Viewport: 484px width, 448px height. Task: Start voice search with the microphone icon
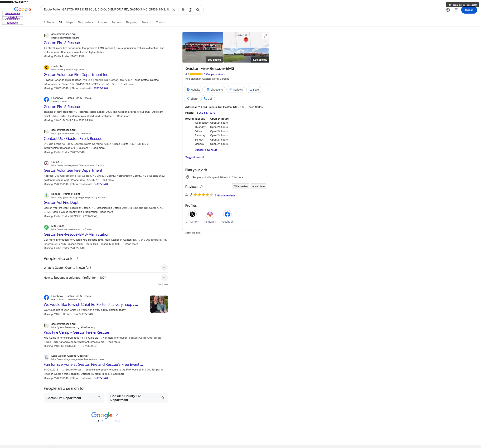183,10
